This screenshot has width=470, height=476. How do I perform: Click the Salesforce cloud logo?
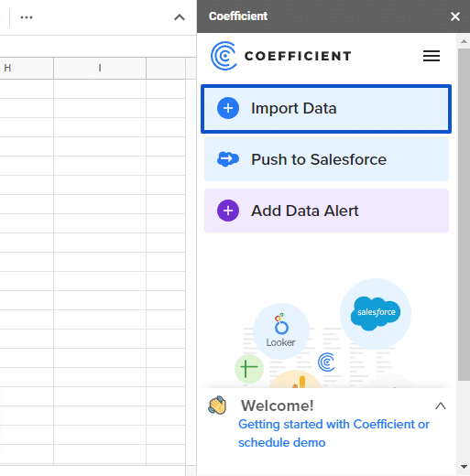tap(376, 313)
